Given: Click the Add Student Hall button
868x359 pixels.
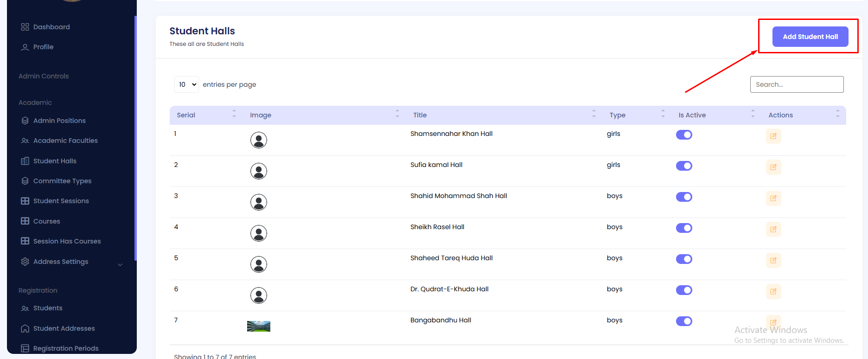Looking at the screenshot, I should point(810,37).
